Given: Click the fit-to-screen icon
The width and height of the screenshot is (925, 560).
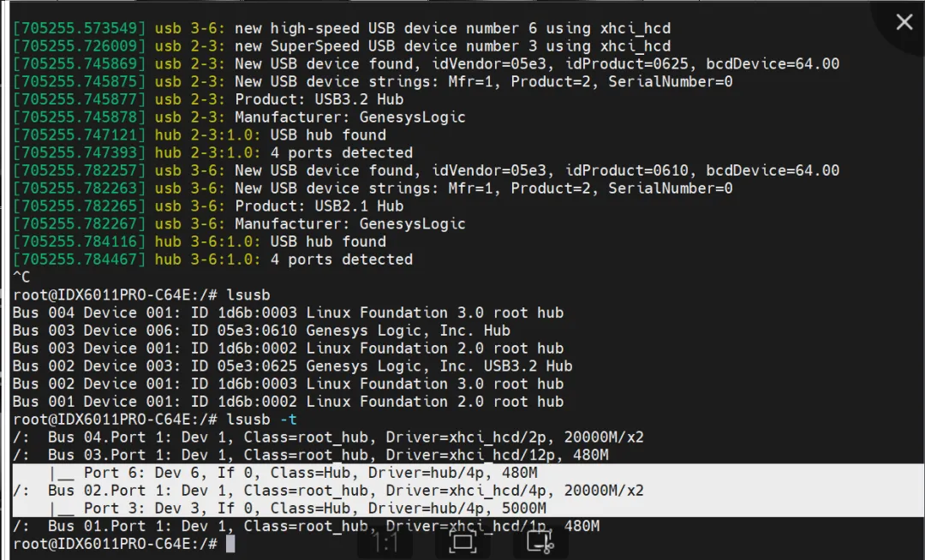Looking at the screenshot, I should (x=462, y=543).
